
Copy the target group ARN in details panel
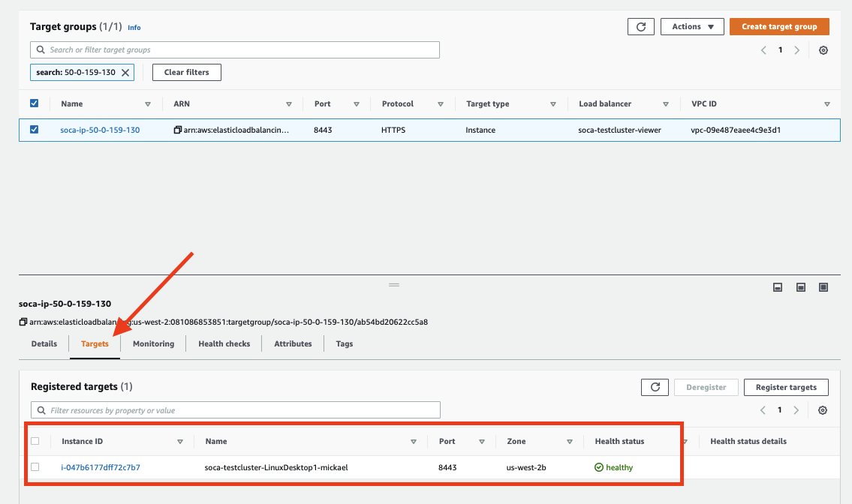click(x=23, y=322)
